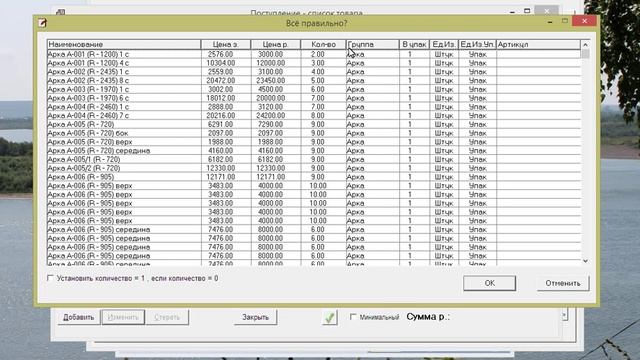Image resolution: width=640 pixels, height=360 pixels.
Task: Enable the Установить количество = 1 checkbox
Action: point(50,278)
